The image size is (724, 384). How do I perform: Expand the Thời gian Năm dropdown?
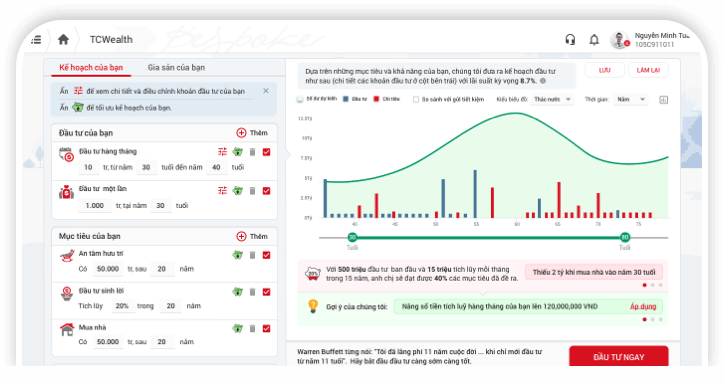(x=631, y=99)
